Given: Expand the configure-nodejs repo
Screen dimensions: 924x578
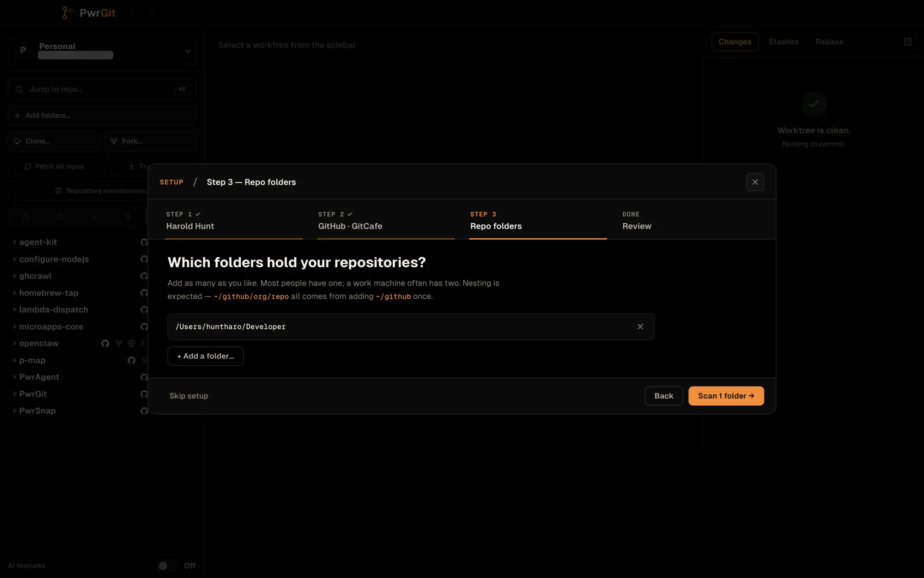Looking at the screenshot, I should (x=15, y=259).
